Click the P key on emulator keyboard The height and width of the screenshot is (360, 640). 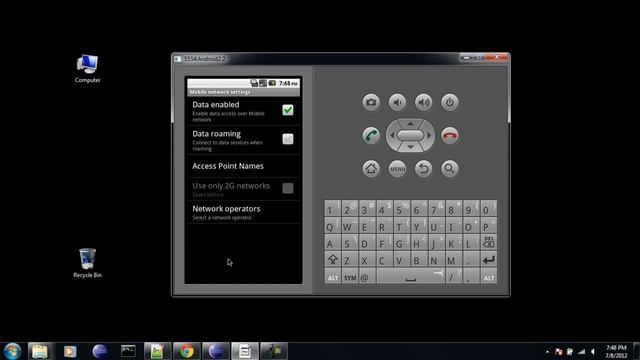click(489, 225)
